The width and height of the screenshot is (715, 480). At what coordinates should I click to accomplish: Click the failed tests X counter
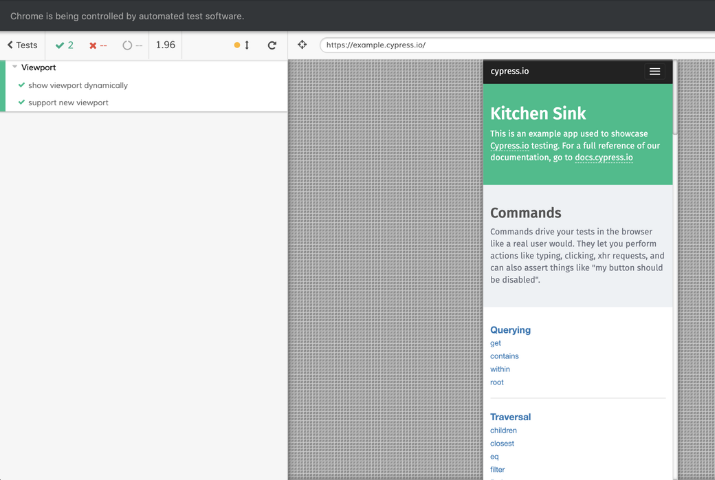coord(98,45)
